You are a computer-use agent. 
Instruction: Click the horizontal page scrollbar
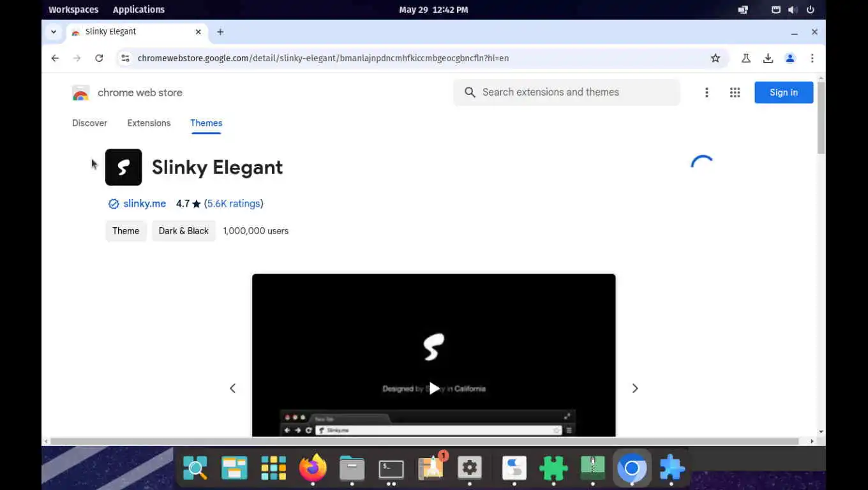point(424,441)
